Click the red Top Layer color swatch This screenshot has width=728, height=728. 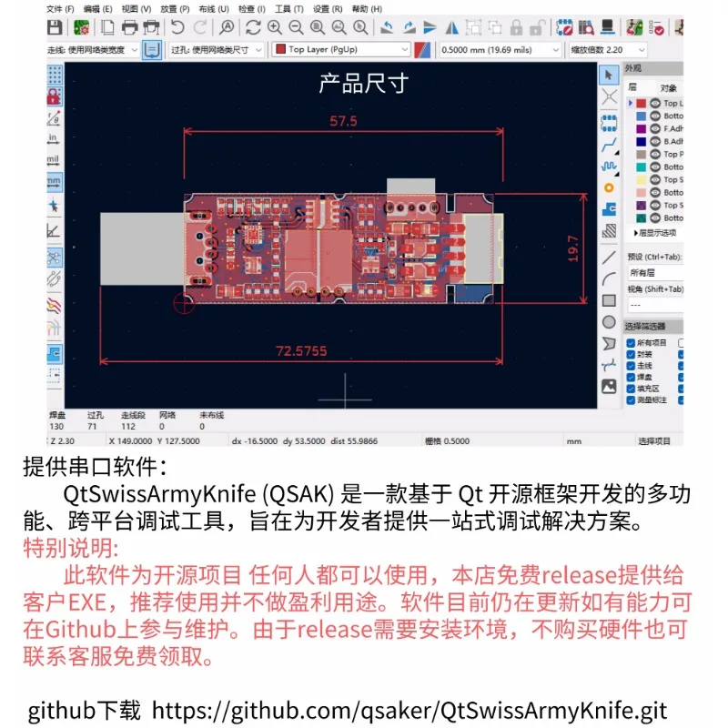(642, 103)
